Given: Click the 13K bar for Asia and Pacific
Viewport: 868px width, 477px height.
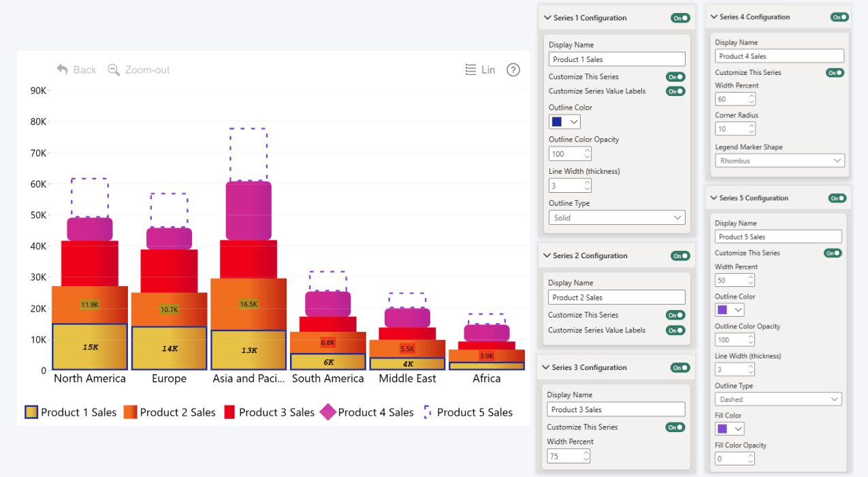Looking at the screenshot, I should click(x=248, y=350).
